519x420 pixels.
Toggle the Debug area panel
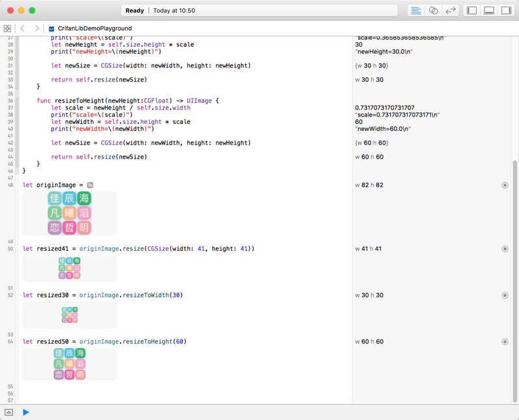click(489, 10)
